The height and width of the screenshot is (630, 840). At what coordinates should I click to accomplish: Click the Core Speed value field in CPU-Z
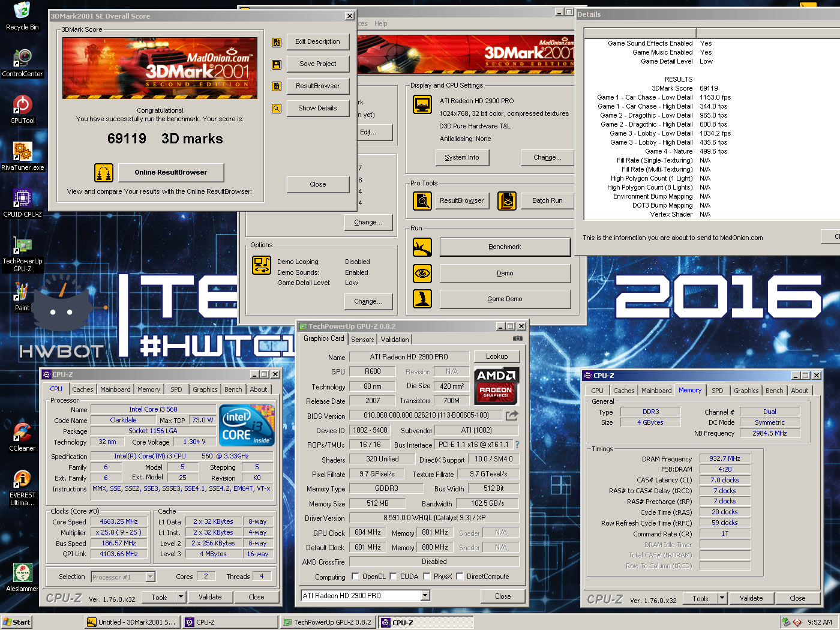119,521
